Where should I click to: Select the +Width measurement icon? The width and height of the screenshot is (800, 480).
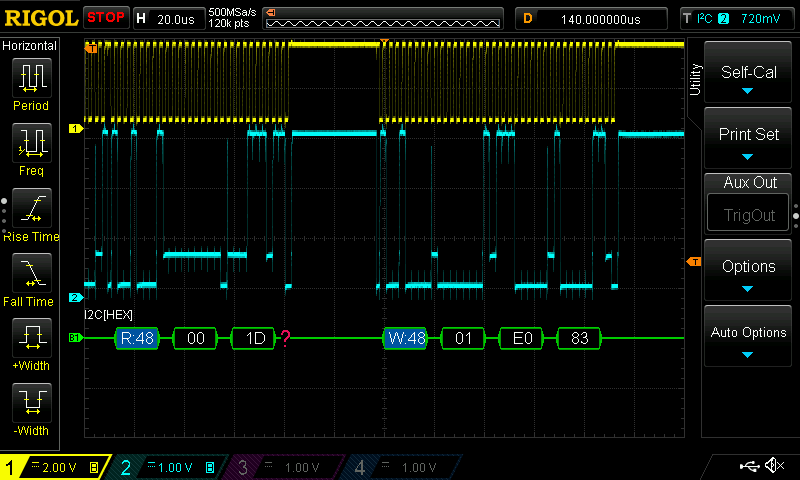[30, 340]
